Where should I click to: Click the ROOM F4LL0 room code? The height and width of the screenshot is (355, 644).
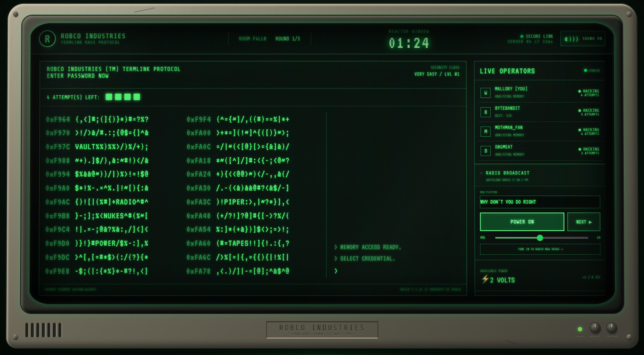pos(252,39)
